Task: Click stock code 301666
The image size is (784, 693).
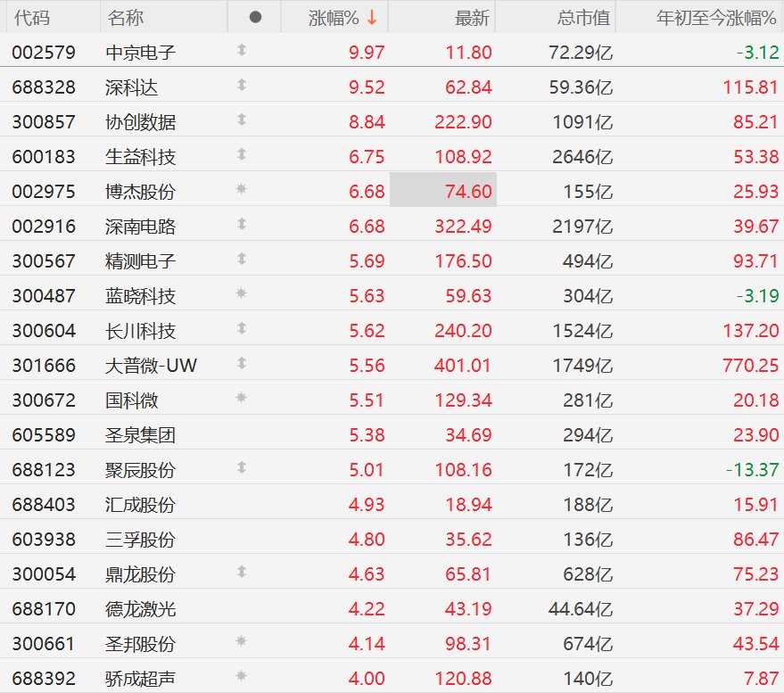Action: pyautogui.click(x=44, y=366)
